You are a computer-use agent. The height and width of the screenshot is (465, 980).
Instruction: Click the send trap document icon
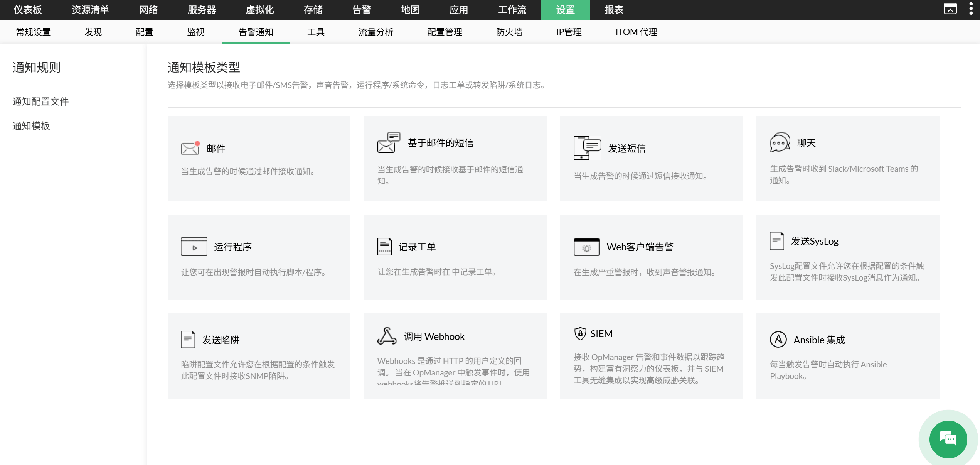point(188,340)
